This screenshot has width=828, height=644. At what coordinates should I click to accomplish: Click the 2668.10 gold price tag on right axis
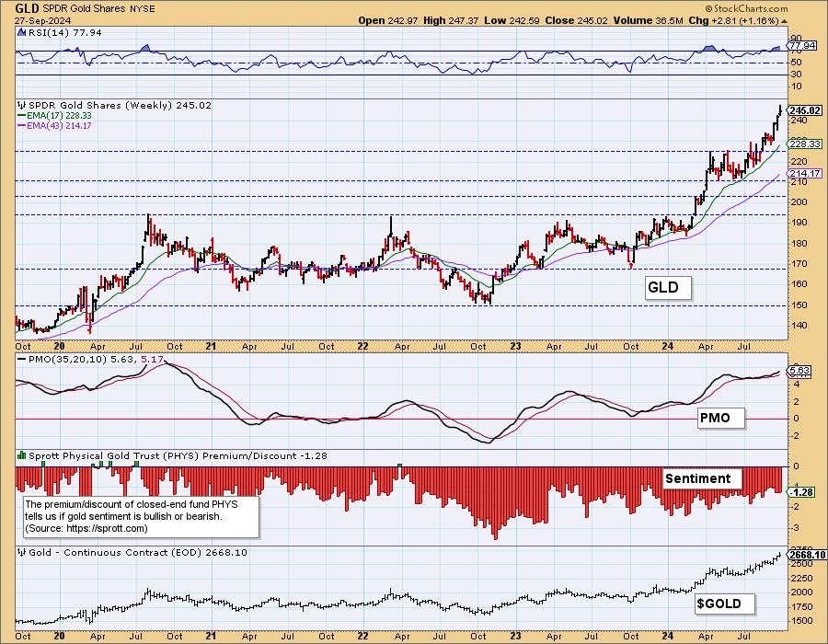click(x=806, y=555)
